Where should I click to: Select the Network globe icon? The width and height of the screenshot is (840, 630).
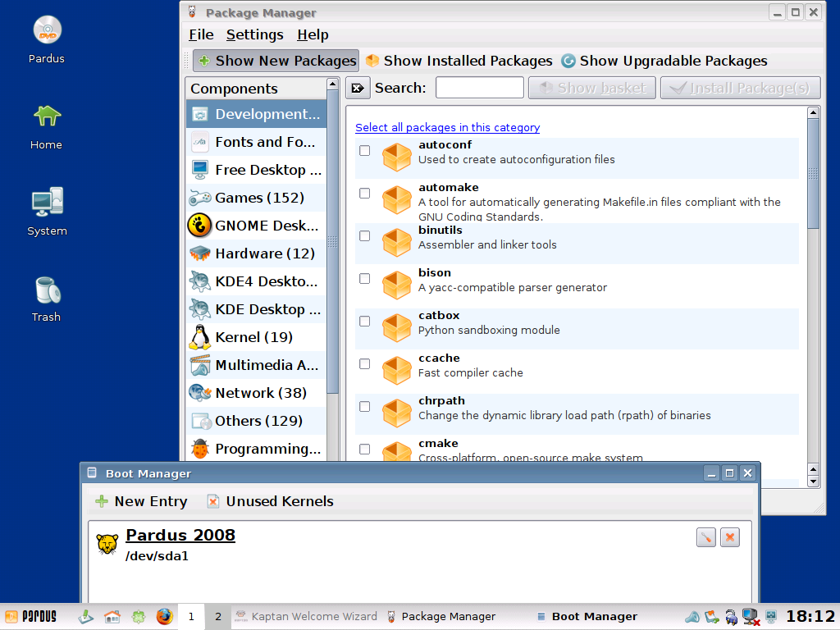200,393
